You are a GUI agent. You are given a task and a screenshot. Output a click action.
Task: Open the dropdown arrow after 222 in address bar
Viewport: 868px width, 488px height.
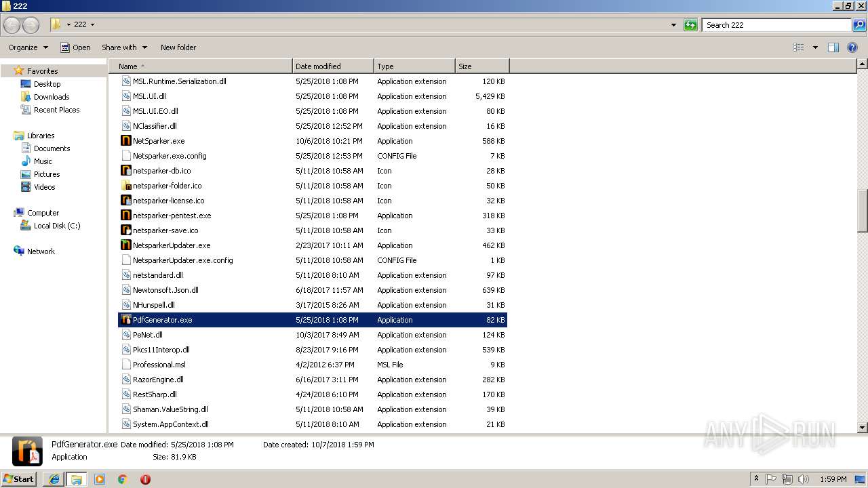(x=92, y=25)
